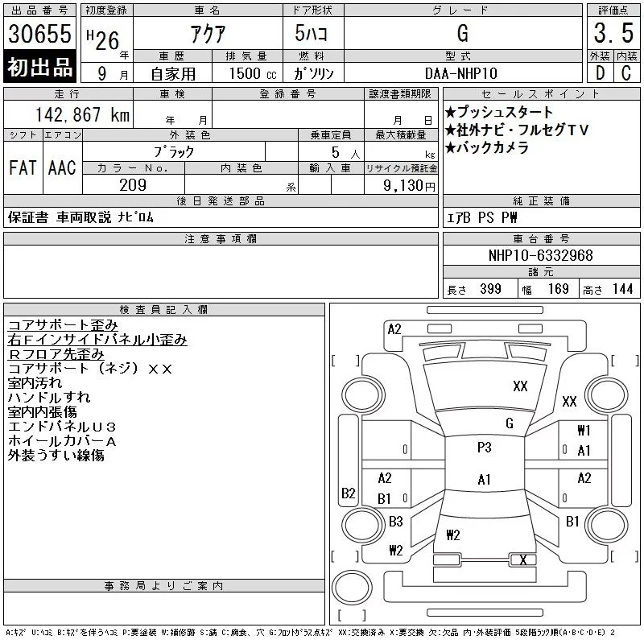Image resolution: width=644 pixels, height=644 pixels.
Task: Select the recycle deposit 9,130円
Action: (x=409, y=185)
